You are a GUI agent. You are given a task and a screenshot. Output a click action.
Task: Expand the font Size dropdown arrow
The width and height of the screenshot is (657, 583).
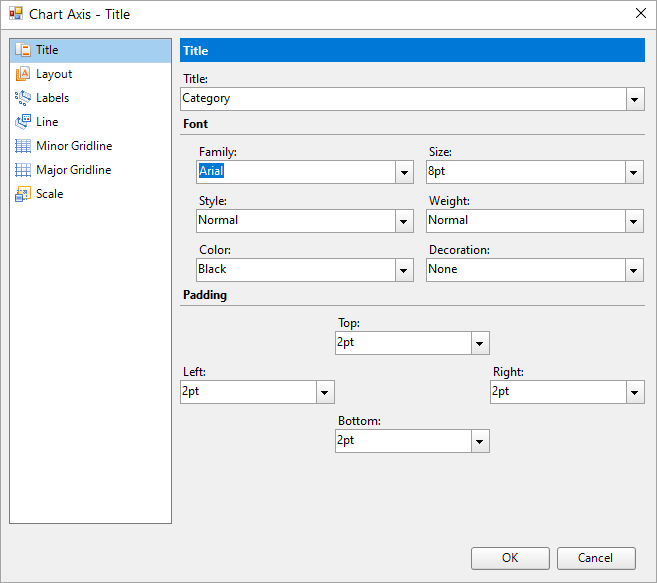[634, 172]
